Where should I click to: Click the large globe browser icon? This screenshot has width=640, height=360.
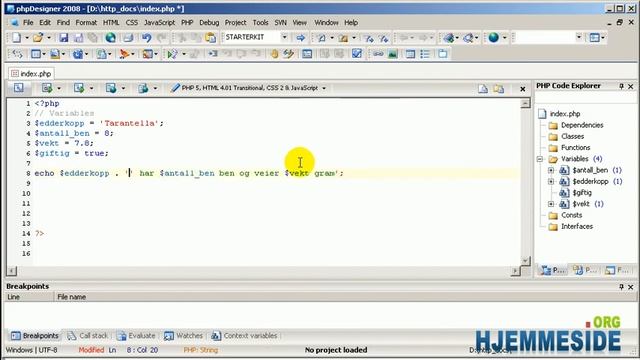coord(493,38)
